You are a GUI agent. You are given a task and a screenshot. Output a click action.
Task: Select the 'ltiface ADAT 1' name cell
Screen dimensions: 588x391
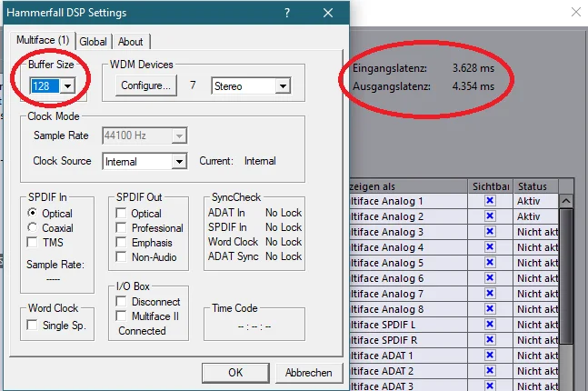click(408, 356)
